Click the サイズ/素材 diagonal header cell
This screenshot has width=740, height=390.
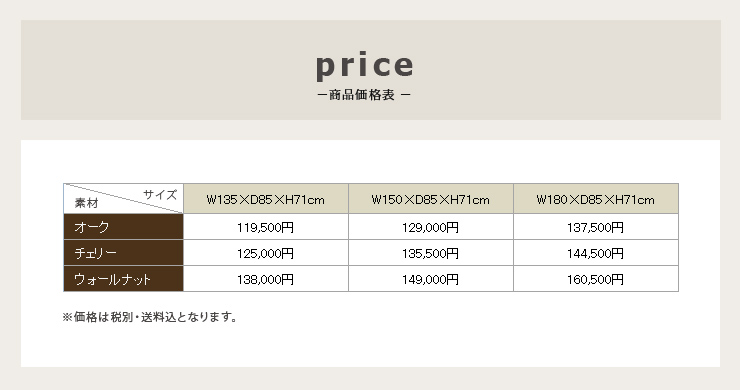tap(123, 199)
